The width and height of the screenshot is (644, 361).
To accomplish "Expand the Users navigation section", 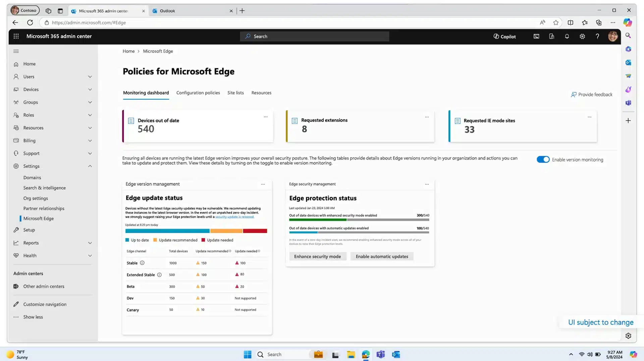I will [90, 77].
